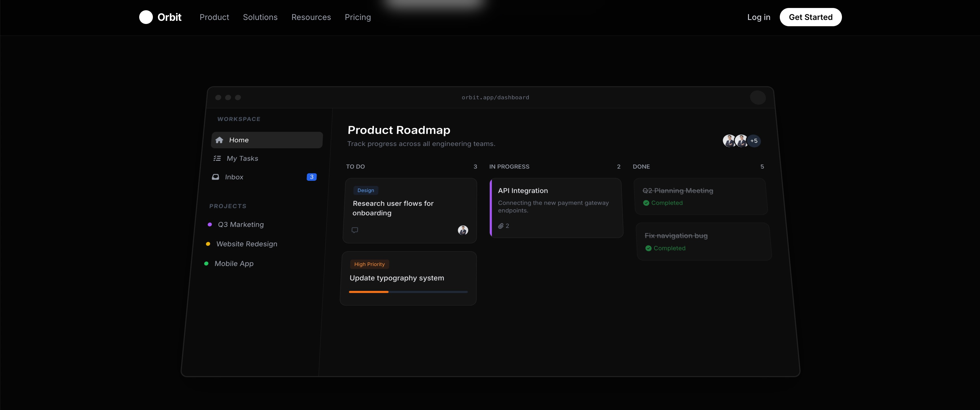Toggle the Completed check on Fix navigation bug

coord(649,248)
